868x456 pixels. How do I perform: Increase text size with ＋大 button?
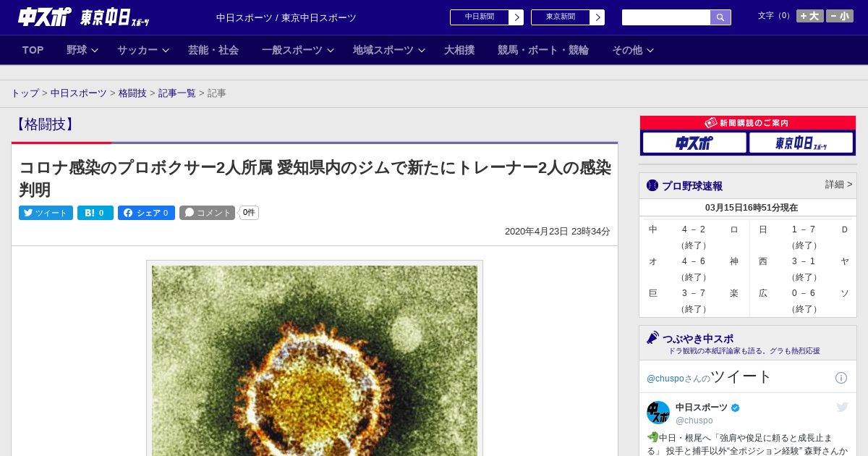809,16
